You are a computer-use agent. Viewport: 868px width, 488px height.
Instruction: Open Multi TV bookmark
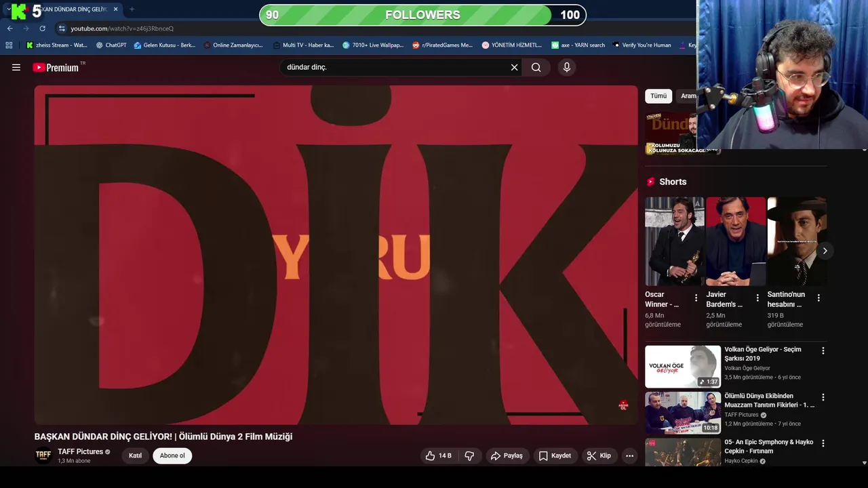point(303,45)
